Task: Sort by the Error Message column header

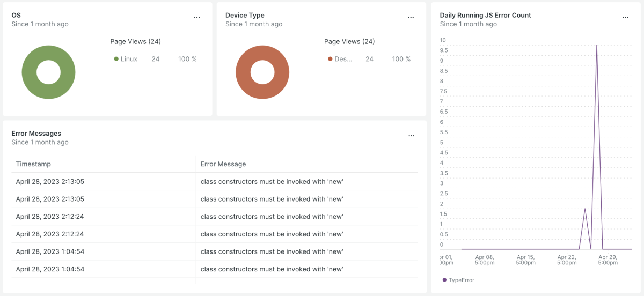Action: click(223, 164)
